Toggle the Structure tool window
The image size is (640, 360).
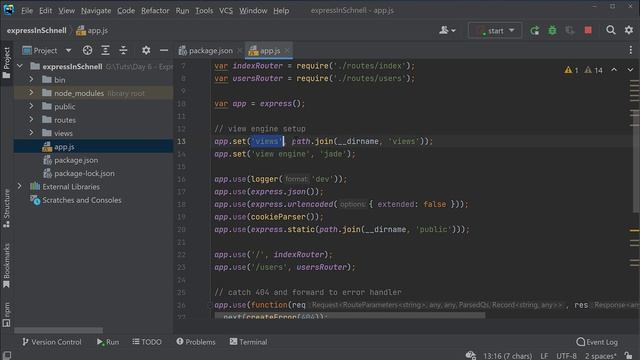7,208
